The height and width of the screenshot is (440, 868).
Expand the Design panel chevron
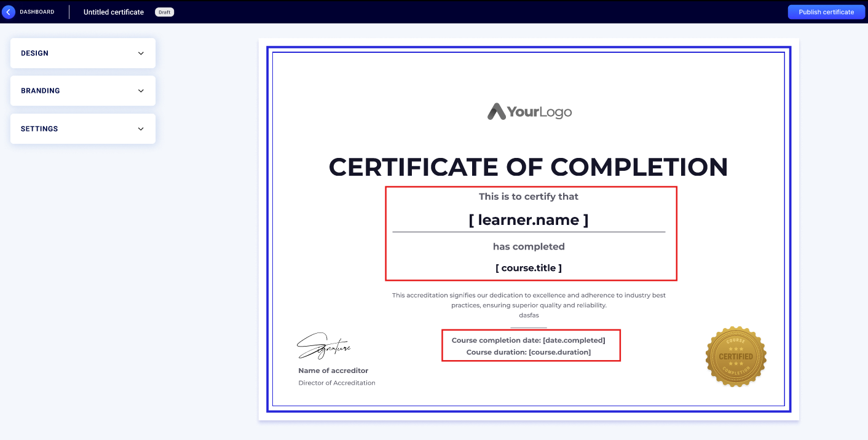pyautogui.click(x=141, y=53)
